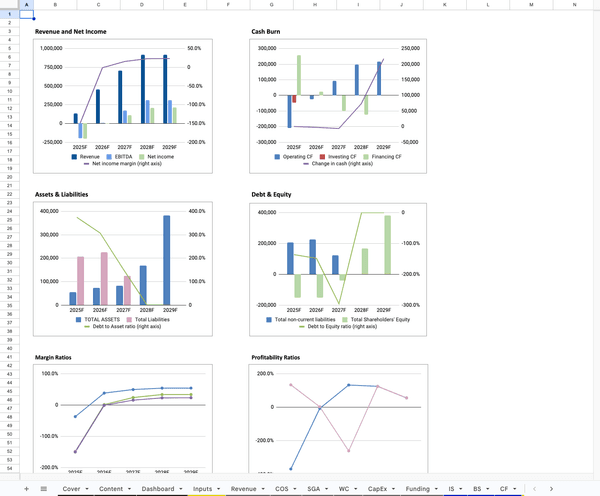
Task: Open the all sheets list icon
Action: (x=43, y=488)
